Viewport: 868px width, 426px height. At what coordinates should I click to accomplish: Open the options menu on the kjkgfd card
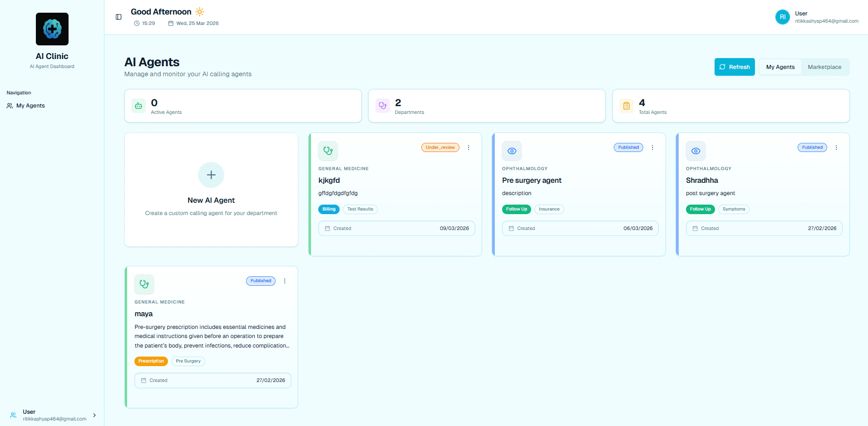(x=469, y=147)
